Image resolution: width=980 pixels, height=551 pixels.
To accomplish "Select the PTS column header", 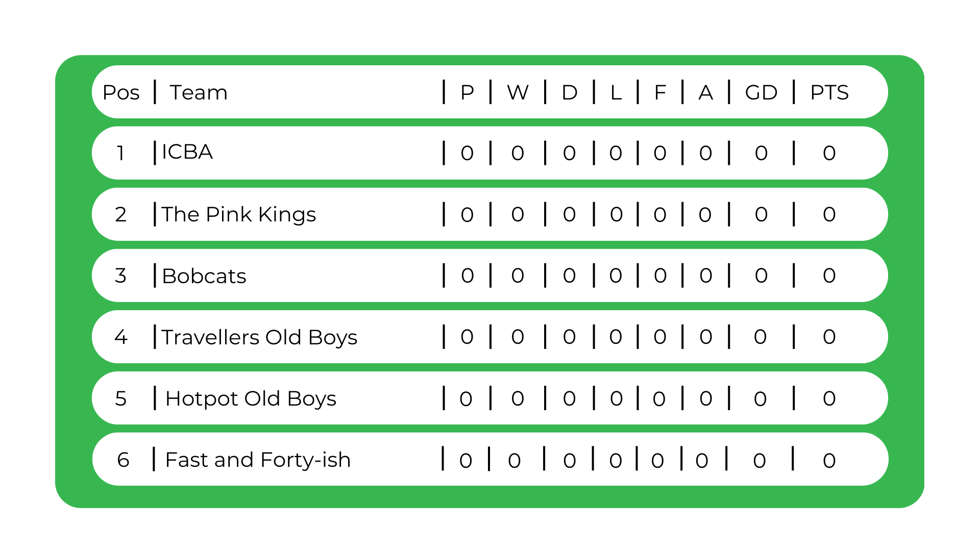I will [829, 92].
